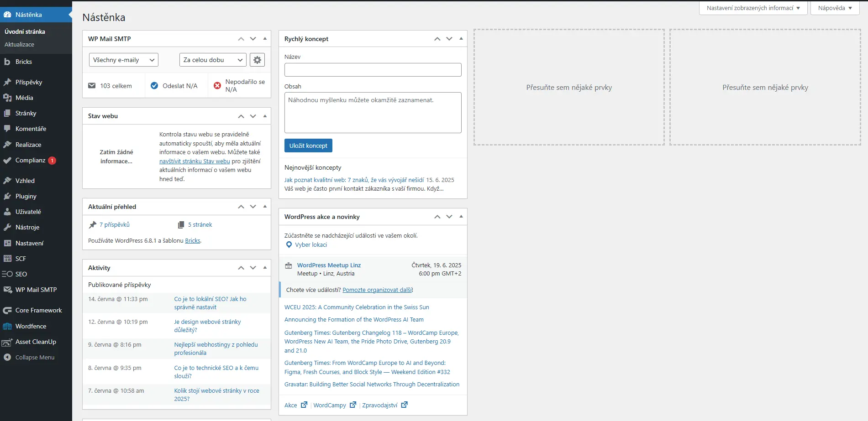The height and width of the screenshot is (421, 868).
Task: Click the WP Mail SMTP envelope sidebar icon
Action: click(7, 290)
